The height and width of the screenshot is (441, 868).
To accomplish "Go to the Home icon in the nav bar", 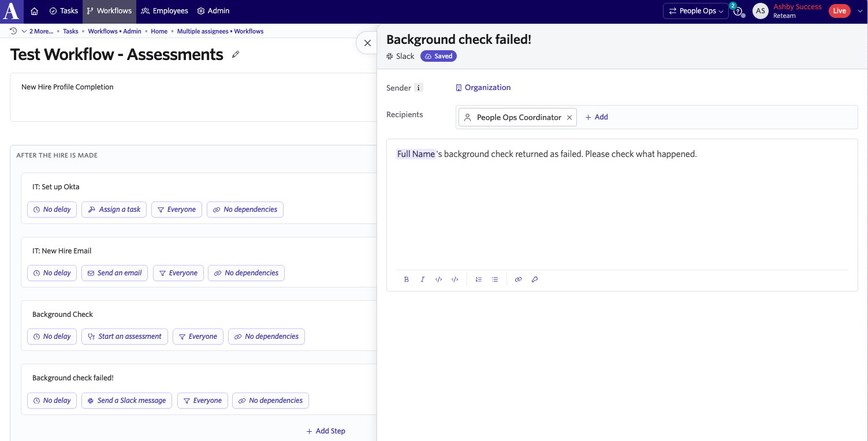I will 35,11.
